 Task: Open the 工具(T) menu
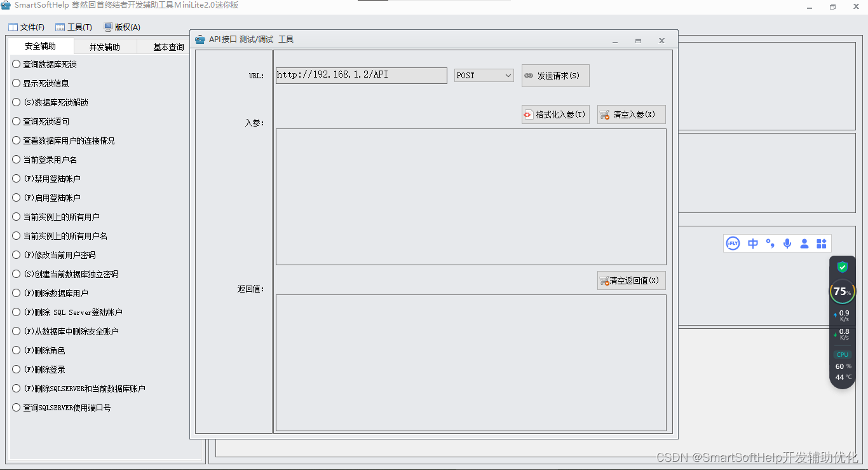pyautogui.click(x=74, y=27)
